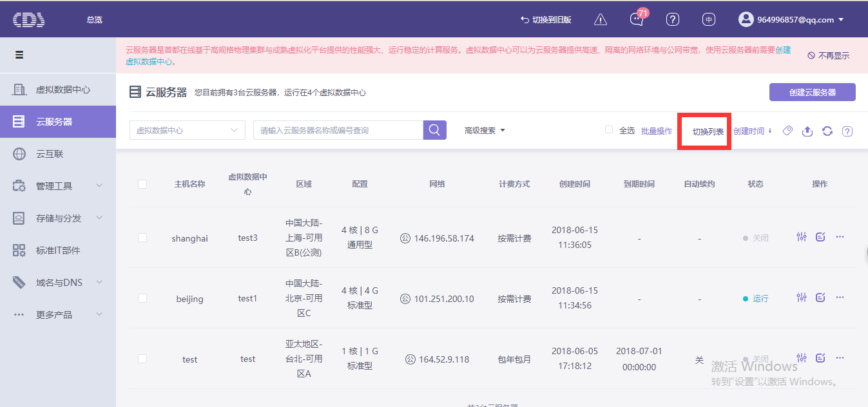Open the 虚拟数据中心 filter dropdown
The height and width of the screenshot is (407, 868).
(188, 130)
